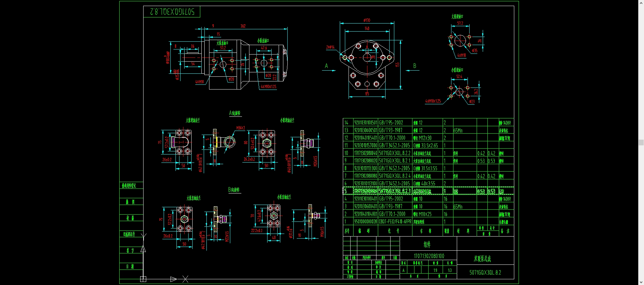Select the title block text 5071GQX3QL.8.2
Viewport: 644px width, 285px height.
point(485,273)
